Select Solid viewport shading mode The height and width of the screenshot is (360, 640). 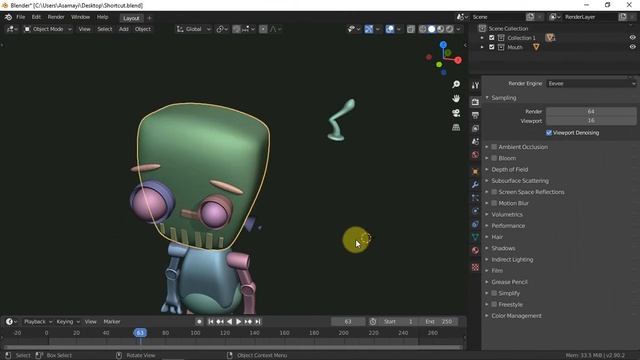(x=431, y=29)
